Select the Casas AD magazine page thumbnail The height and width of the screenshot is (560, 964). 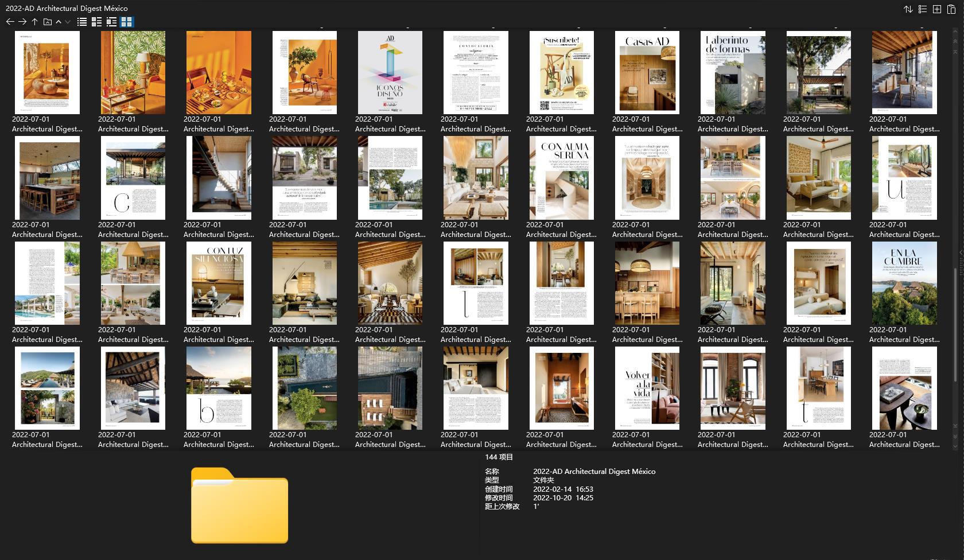[x=647, y=72]
